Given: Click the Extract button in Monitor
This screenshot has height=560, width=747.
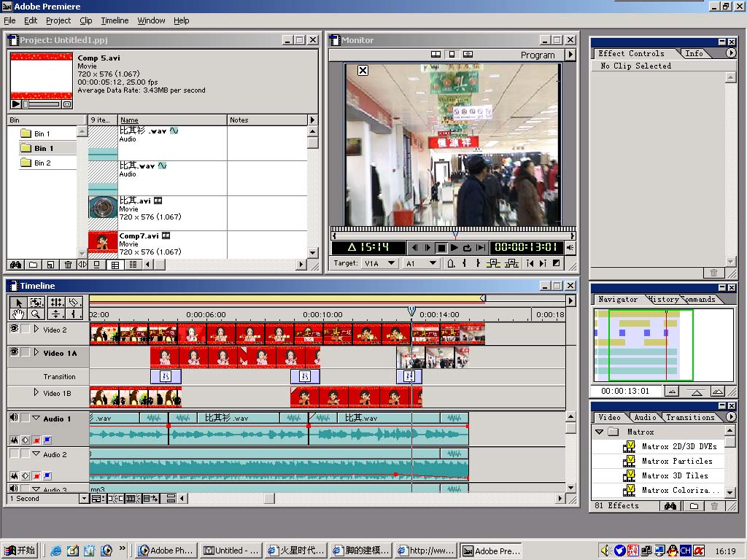Looking at the screenshot, I should (511, 262).
